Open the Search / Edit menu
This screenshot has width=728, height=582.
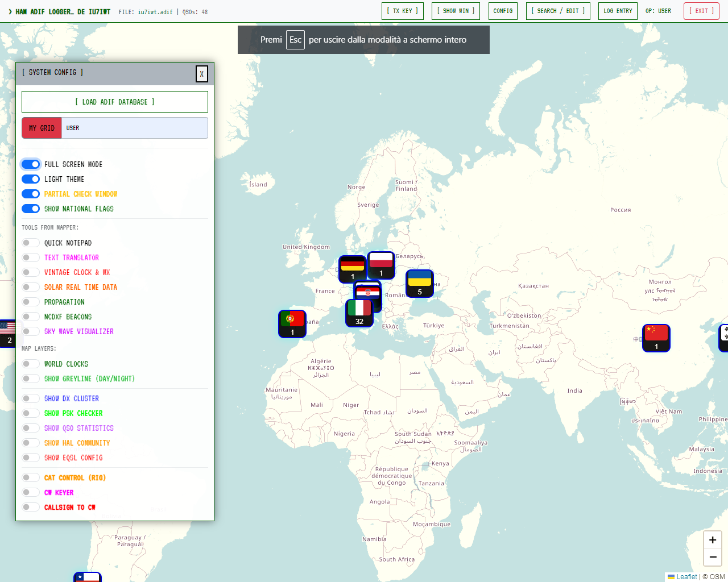558,11
